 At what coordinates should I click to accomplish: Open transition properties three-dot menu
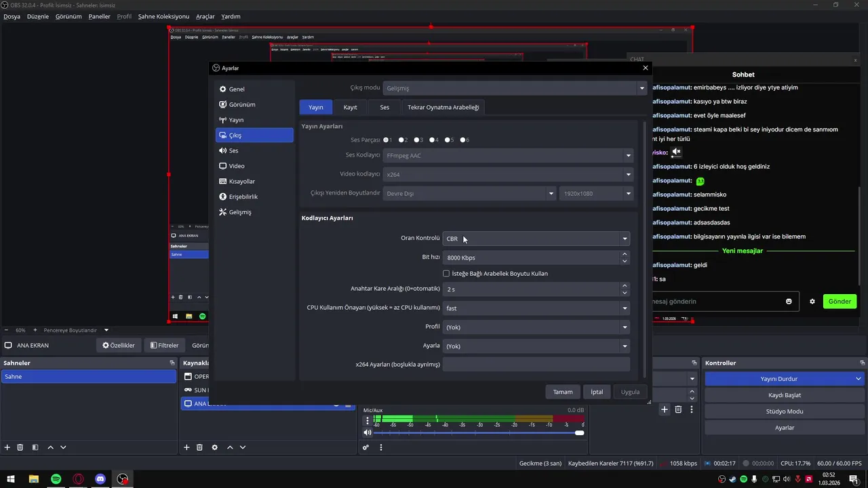tap(692, 409)
